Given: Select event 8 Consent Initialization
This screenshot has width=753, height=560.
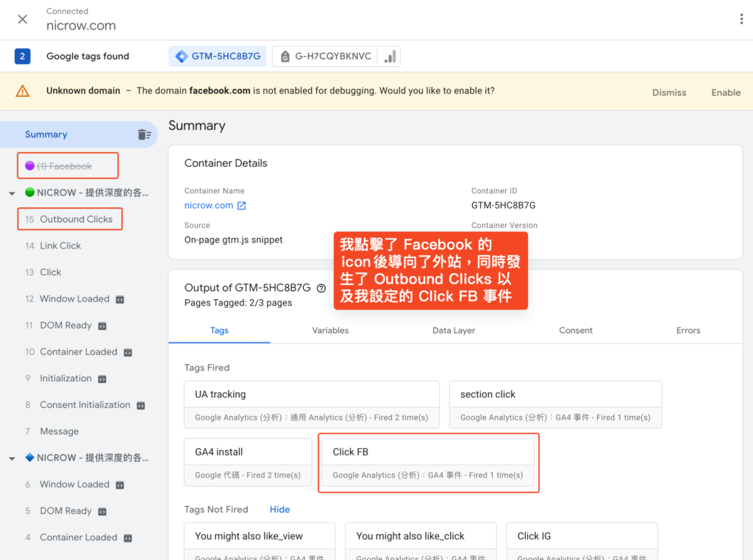Looking at the screenshot, I should click(x=77, y=404).
